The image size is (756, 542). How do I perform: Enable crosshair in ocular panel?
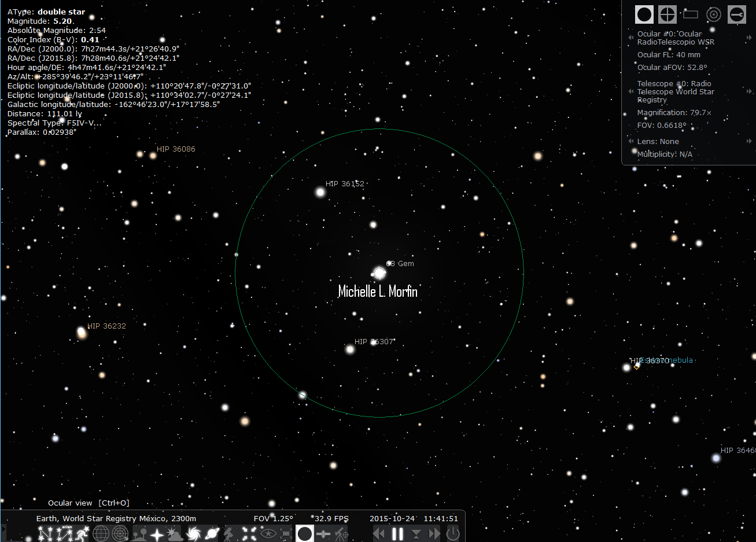click(668, 14)
